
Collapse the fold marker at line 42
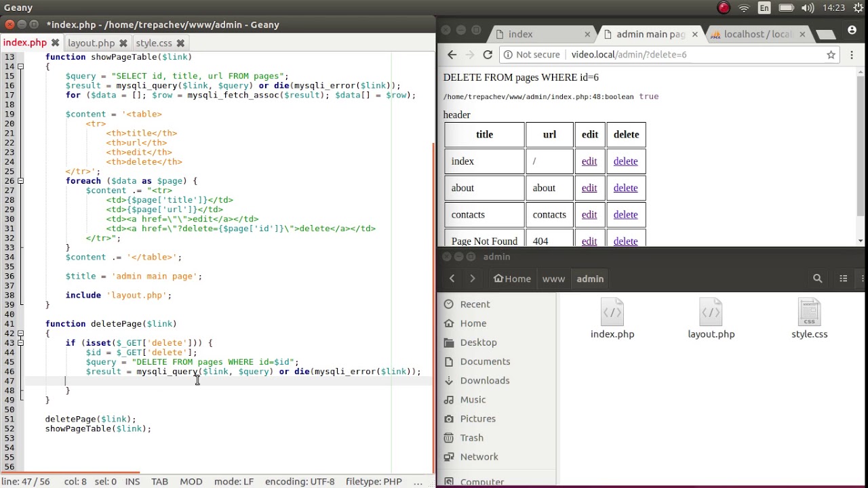[x=21, y=333]
